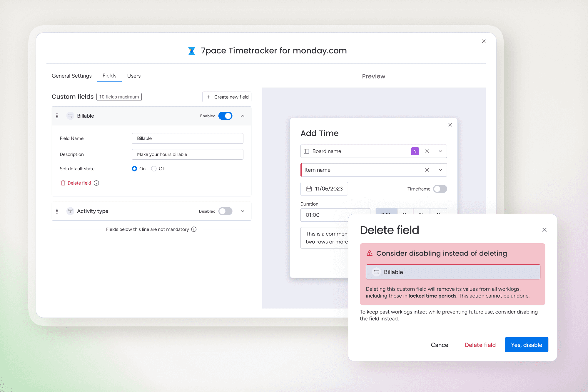Select the Off default state radio button
The width and height of the screenshot is (588, 392).
tap(154, 169)
